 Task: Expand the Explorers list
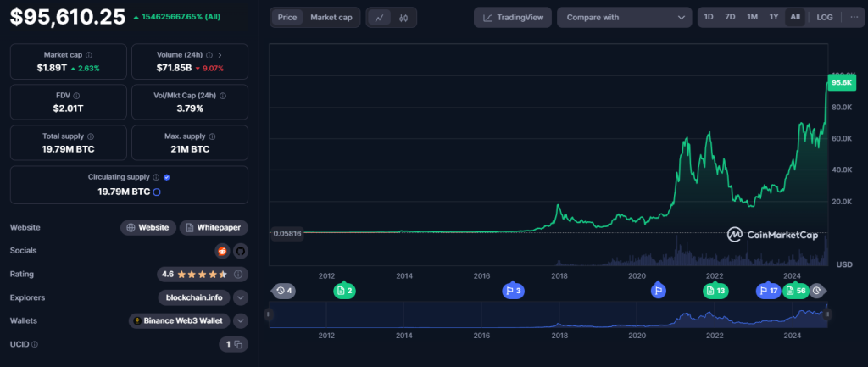click(240, 297)
